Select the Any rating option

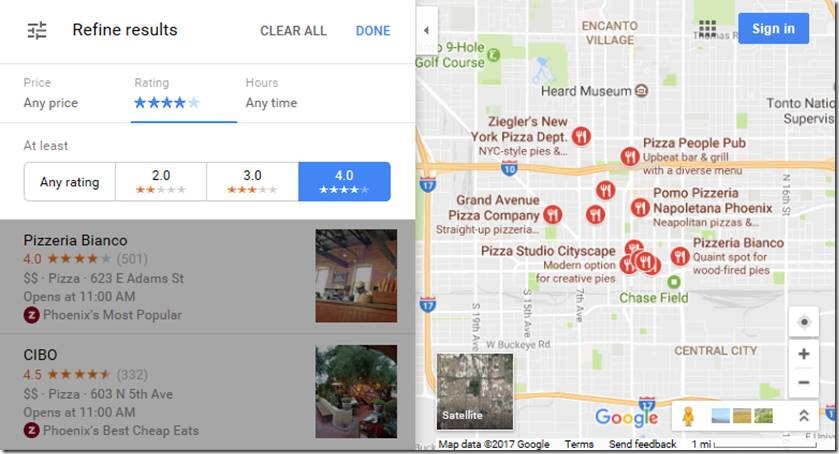(70, 182)
